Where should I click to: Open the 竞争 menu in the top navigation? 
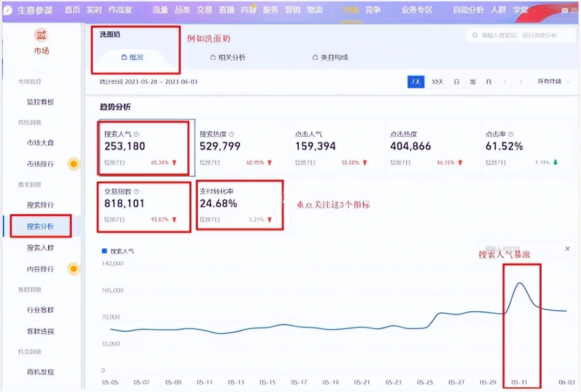pos(373,9)
